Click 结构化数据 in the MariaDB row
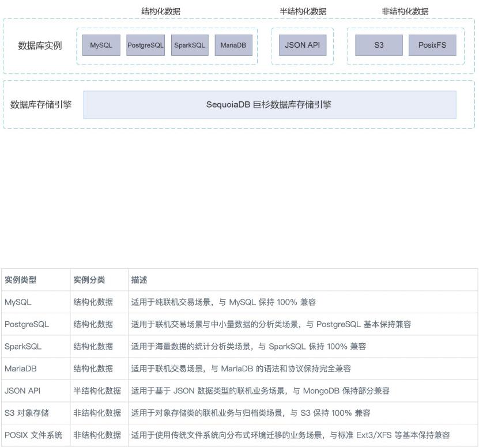This screenshot has width=479, height=448. click(93, 369)
